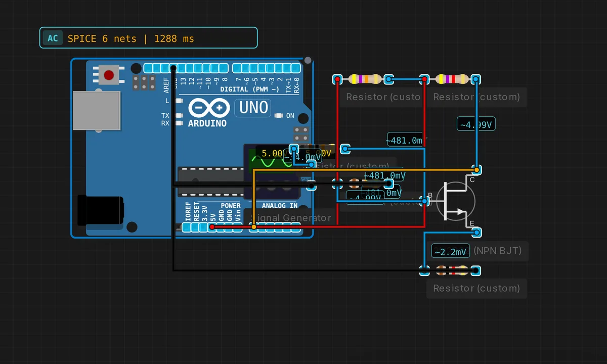Push the red reset button on the Arduino
607x364 pixels.
point(109,75)
